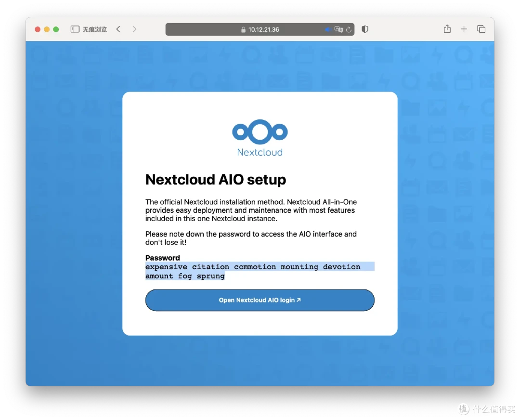Go forward with the right chevron
The image size is (520, 420).
pos(134,29)
